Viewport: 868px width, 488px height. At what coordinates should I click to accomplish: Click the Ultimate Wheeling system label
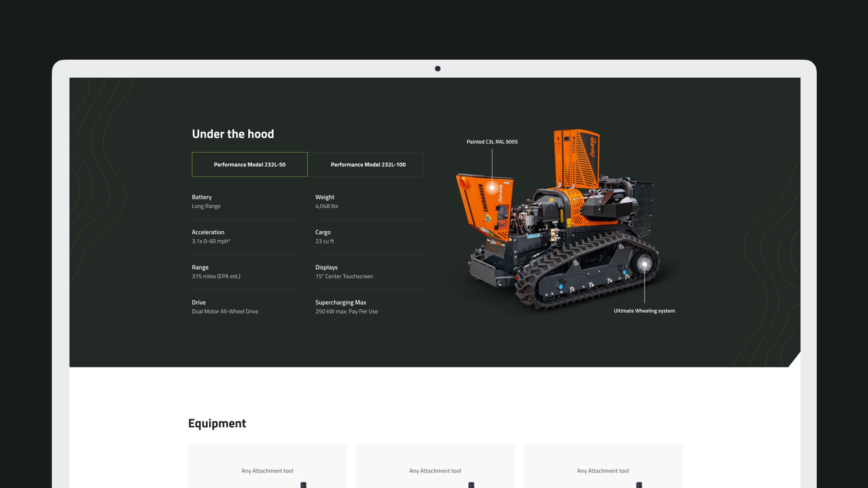point(644,311)
